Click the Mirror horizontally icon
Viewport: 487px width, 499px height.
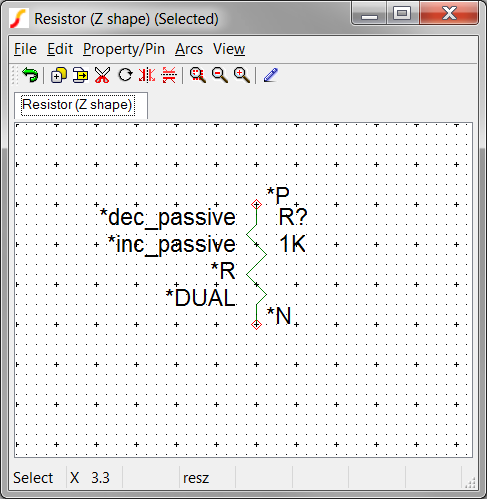click(147, 75)
